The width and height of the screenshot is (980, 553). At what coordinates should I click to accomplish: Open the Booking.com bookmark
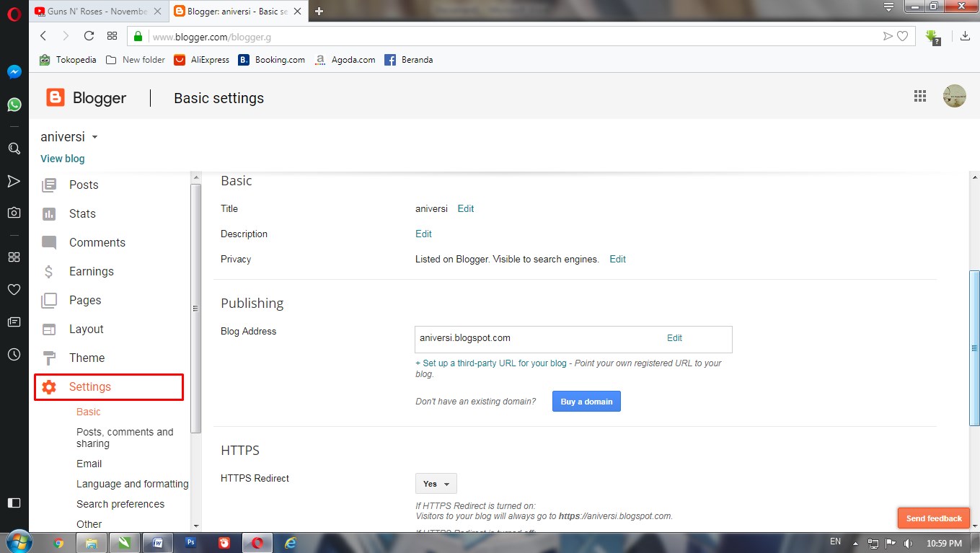[x=272, y=60]
